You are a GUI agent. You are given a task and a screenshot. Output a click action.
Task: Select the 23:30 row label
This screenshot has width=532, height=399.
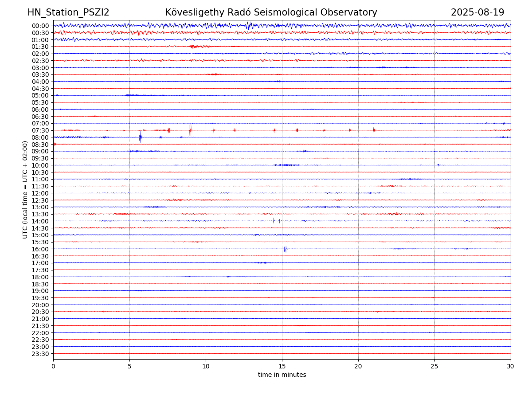click(40, 354)
